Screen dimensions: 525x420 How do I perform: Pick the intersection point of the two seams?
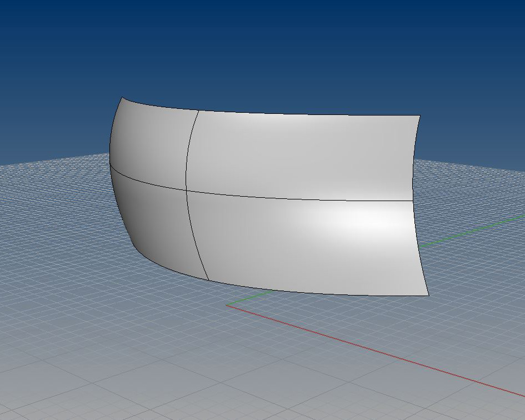pos(186,190)
